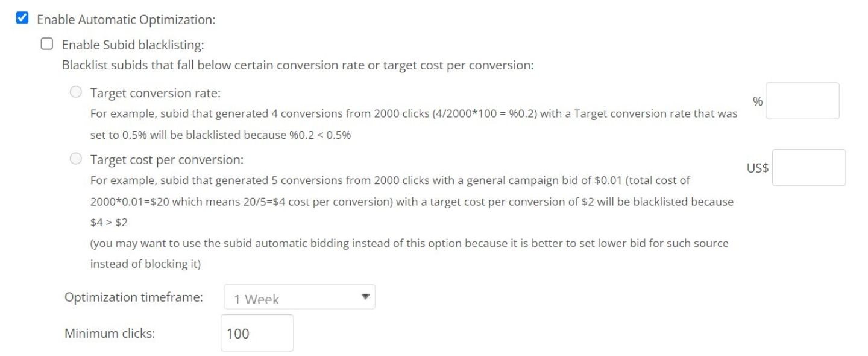Screen dimensions: 868x356
Task: Click the dropdown arrow next to 1 Week
Action: click(364, 296)
